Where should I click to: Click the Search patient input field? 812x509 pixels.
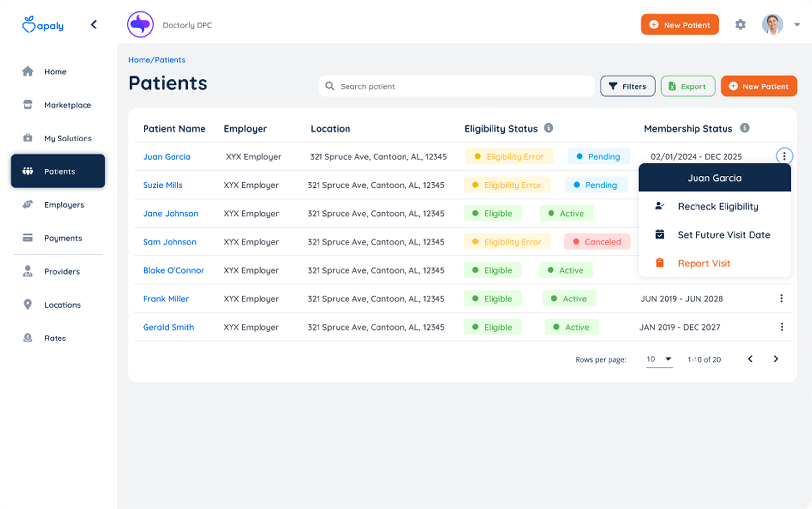tap(457, 86)
